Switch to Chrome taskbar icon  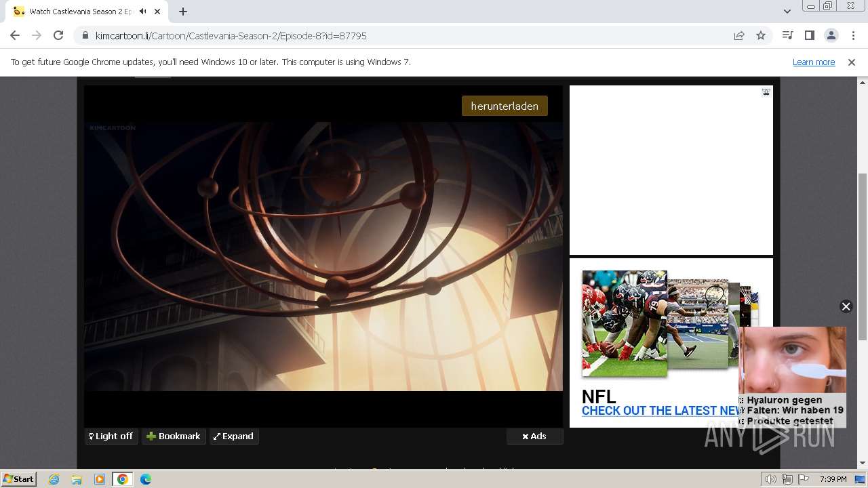pos(122,479)
